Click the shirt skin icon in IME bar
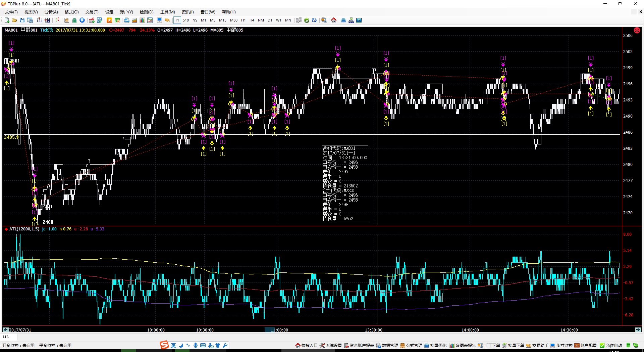Viewport: 644px width, 352px height. [x=218, y=345]
